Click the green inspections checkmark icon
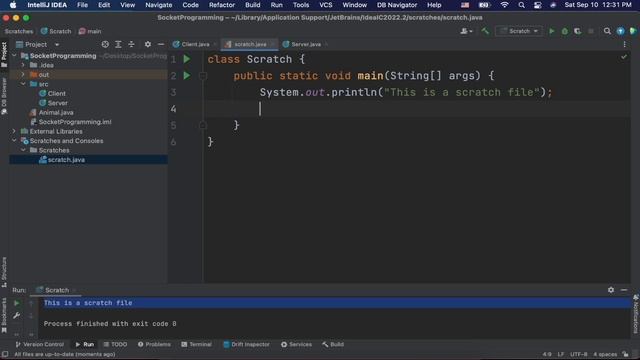The height and width of the screenshot is (360, 640). pyautogui.click(x=624, y=57)
